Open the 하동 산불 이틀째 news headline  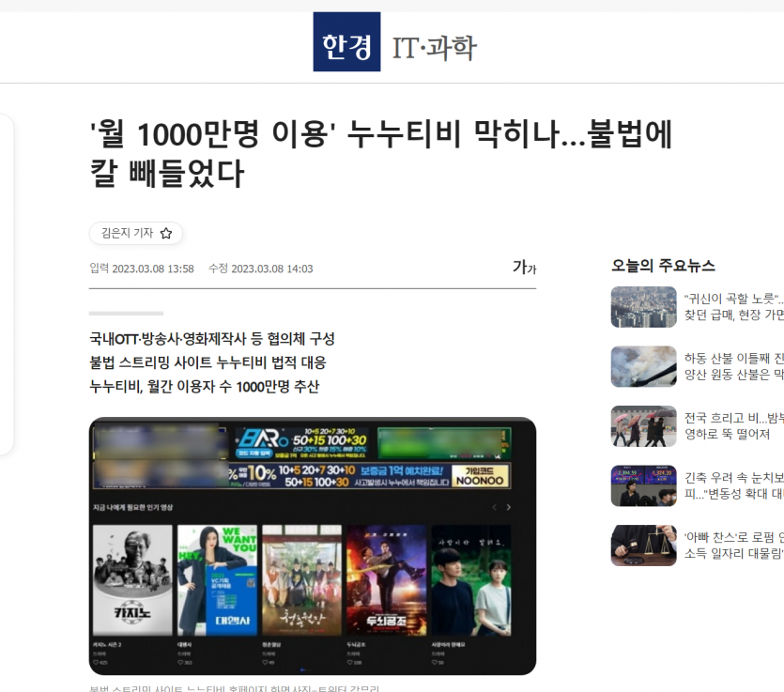(x=733, y=366)
